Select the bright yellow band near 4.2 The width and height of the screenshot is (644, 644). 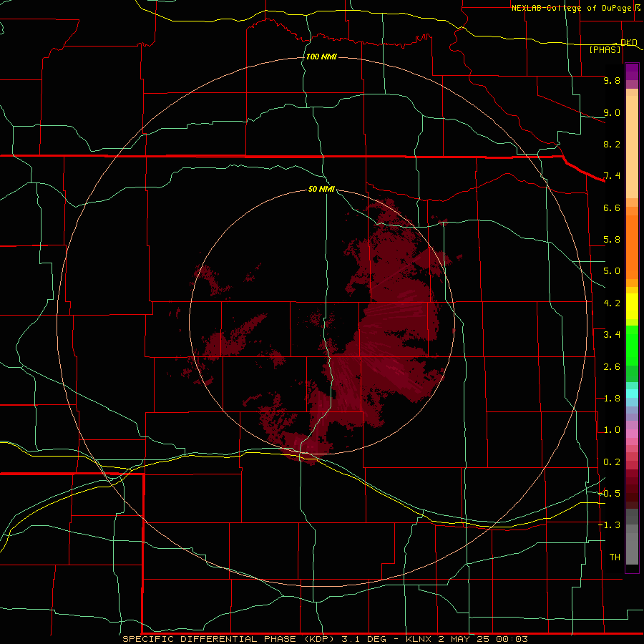tap(632, 306)
